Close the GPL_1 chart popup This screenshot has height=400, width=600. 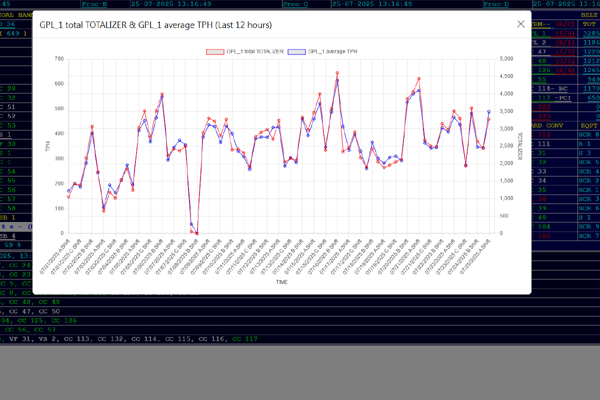pos(521,24)
